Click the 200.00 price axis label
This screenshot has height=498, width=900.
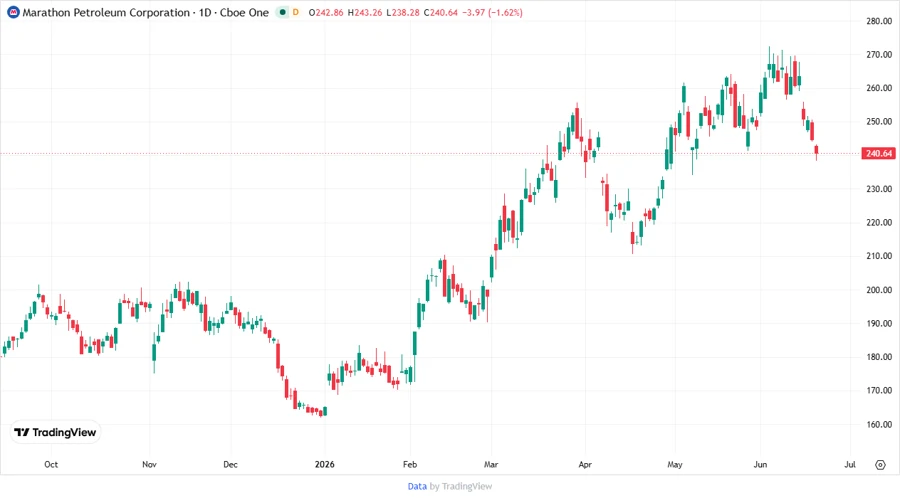click(x=879, y=290)
